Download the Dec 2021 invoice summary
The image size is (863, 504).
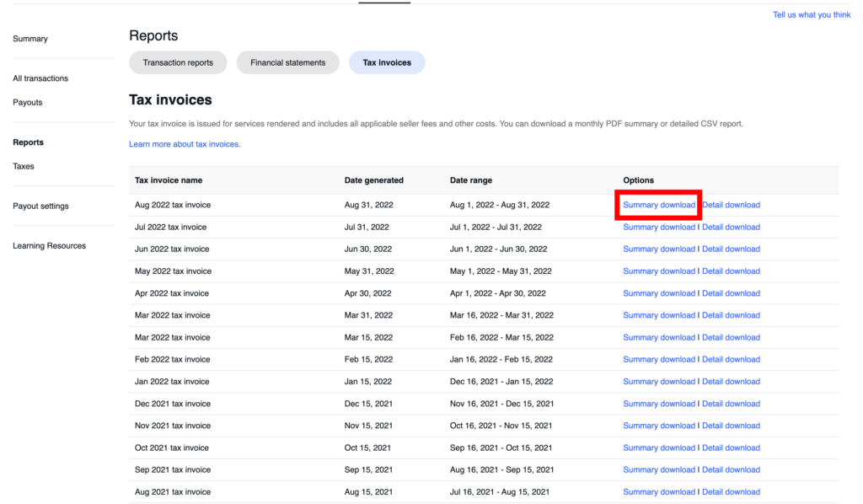659,403
